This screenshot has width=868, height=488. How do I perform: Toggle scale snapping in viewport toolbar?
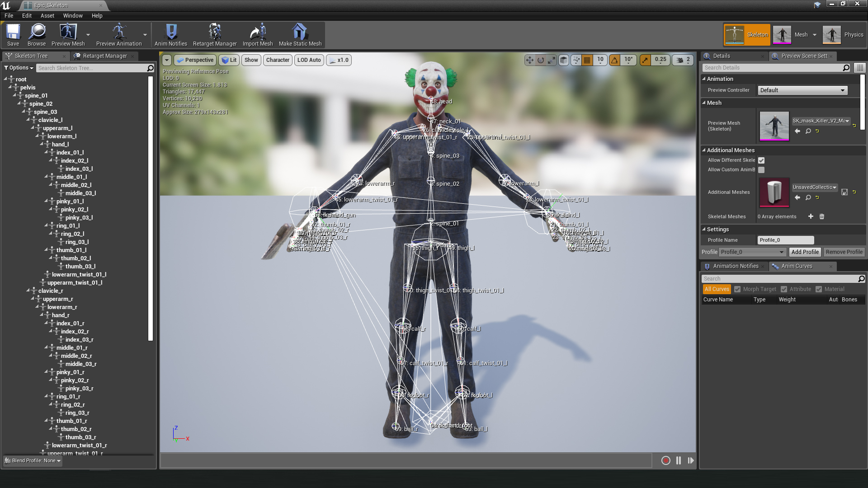[645, 60]
